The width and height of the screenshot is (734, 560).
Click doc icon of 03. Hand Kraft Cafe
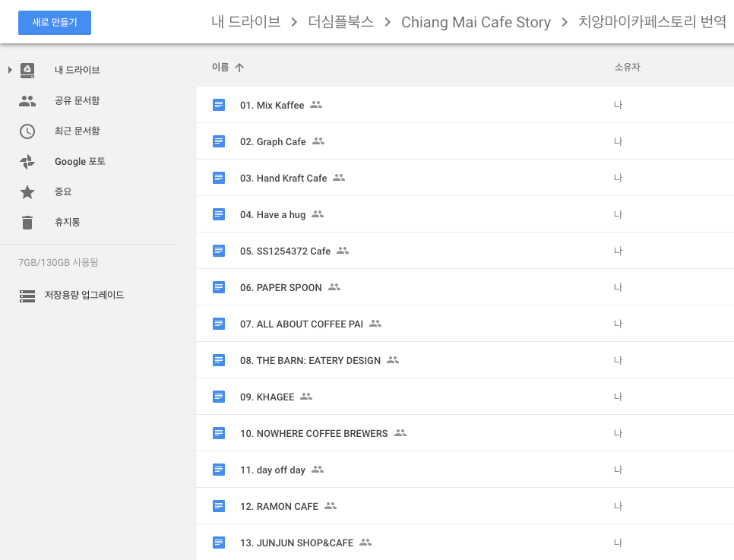tap(219, 178)
